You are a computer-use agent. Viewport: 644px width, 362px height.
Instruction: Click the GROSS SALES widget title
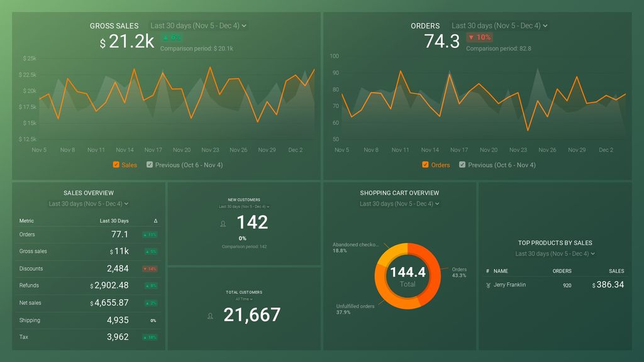coord(114,26)
